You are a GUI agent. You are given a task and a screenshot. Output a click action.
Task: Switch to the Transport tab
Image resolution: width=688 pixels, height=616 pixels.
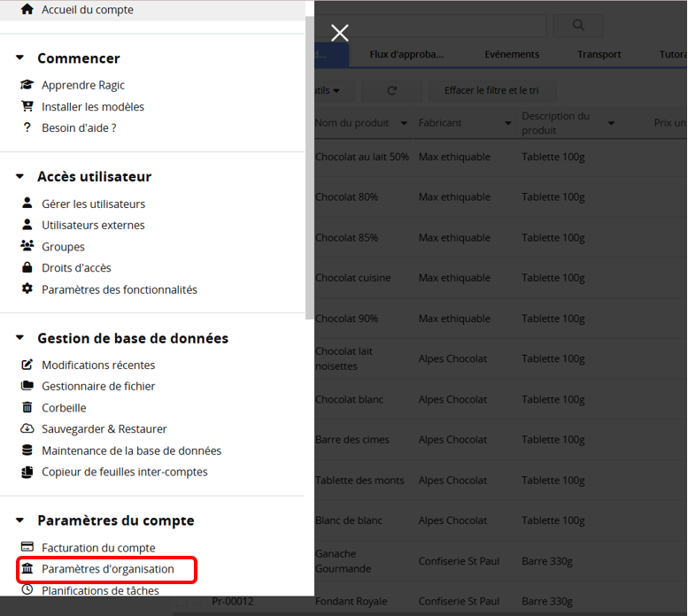(x=599, y=54)
